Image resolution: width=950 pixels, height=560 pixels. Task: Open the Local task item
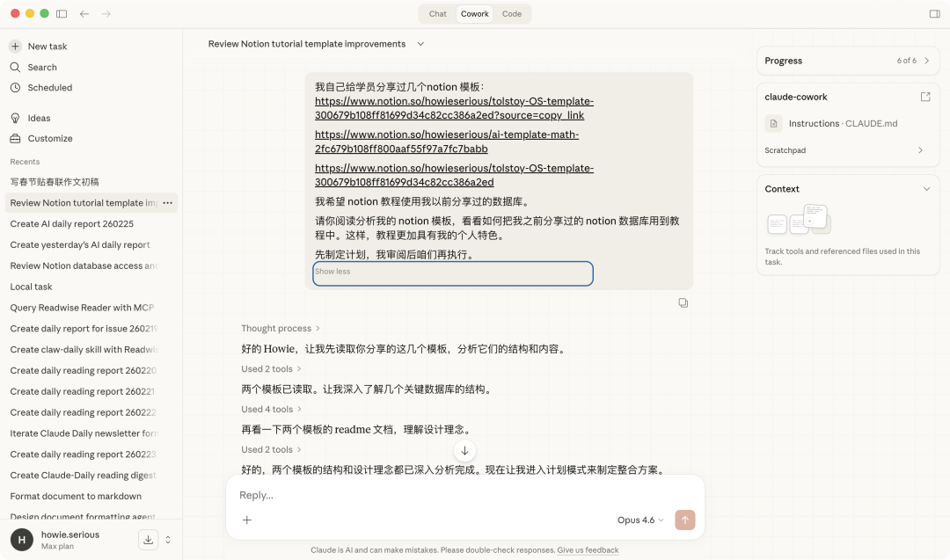31,287
